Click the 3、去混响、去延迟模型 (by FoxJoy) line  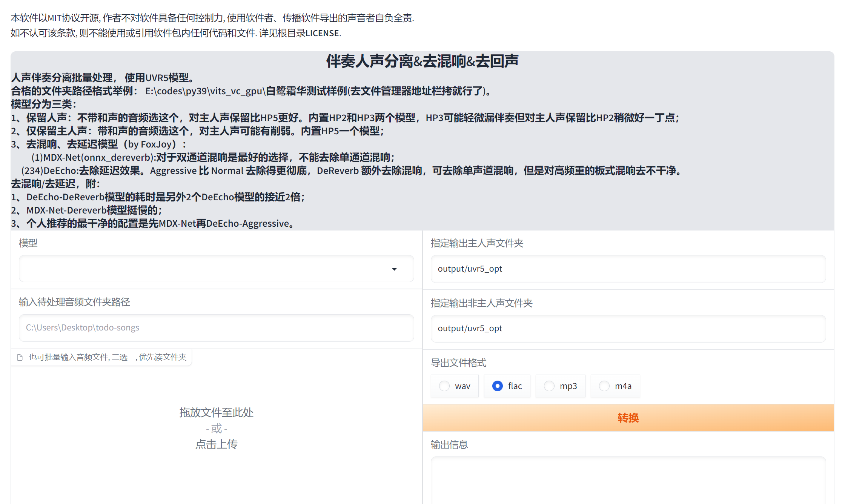(98, 144)
